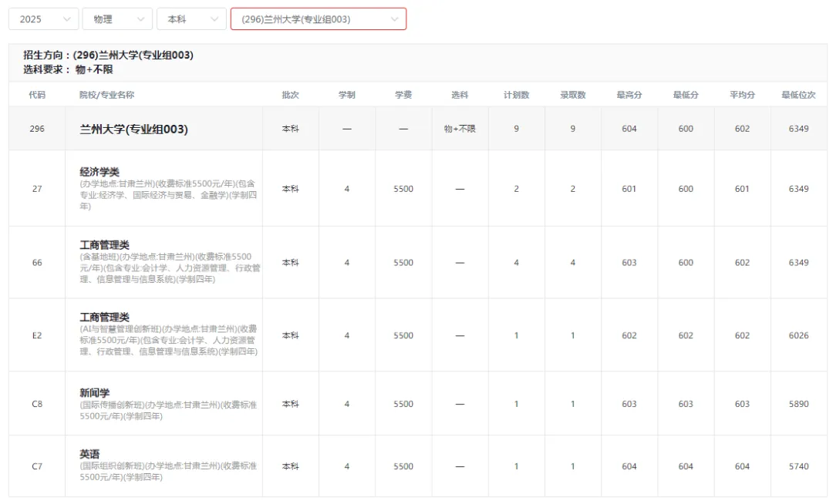Click the 录取数 column header

click(x=572, y=95)
